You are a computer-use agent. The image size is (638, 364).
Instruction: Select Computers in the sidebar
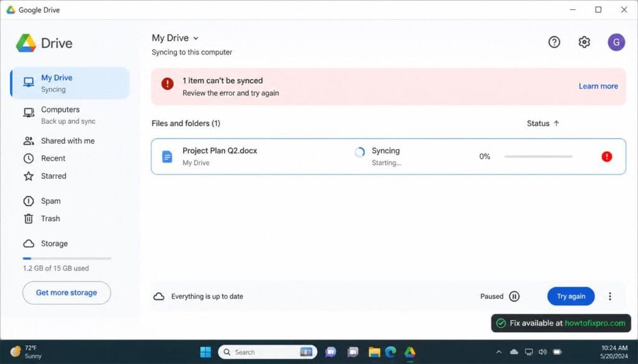click(70, 115)
